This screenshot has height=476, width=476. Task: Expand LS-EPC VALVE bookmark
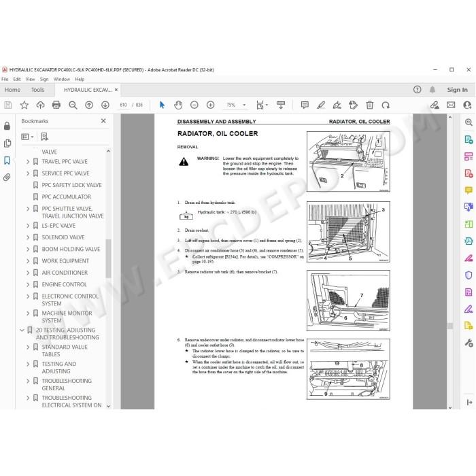click(x=28, y=226)
